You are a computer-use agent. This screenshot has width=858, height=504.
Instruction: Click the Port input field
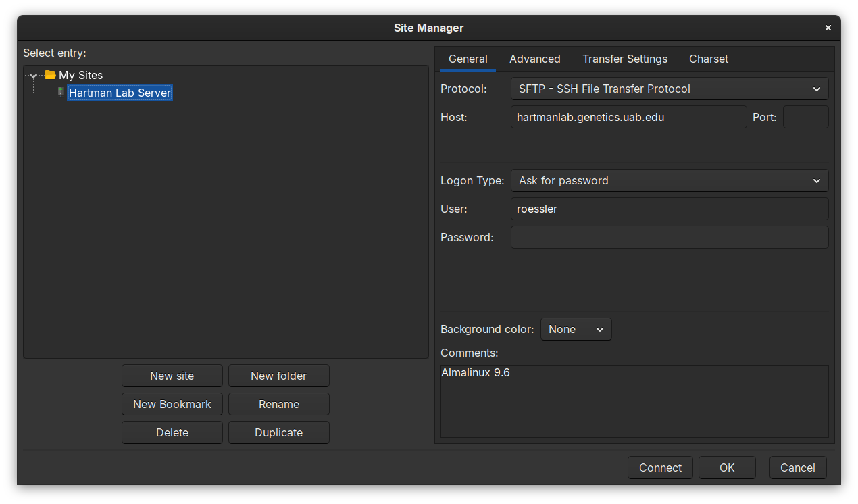tap(805, 117)
